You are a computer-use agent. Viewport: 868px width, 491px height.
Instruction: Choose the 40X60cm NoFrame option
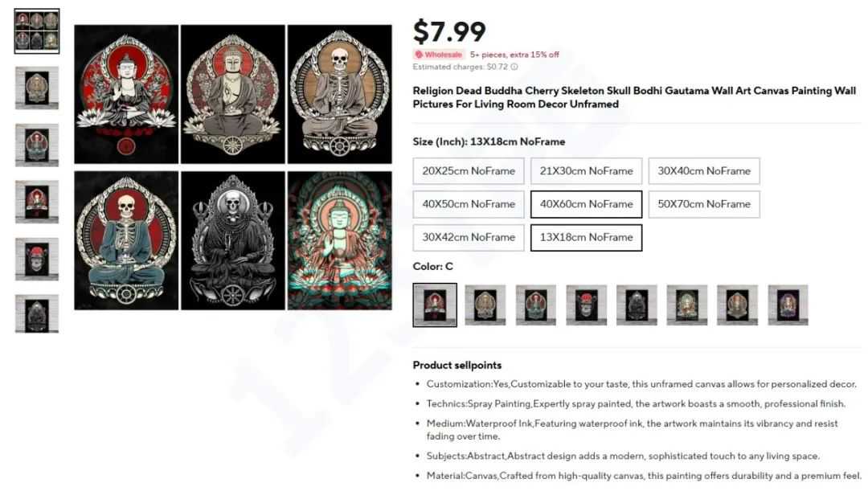(x=586, y=204)
